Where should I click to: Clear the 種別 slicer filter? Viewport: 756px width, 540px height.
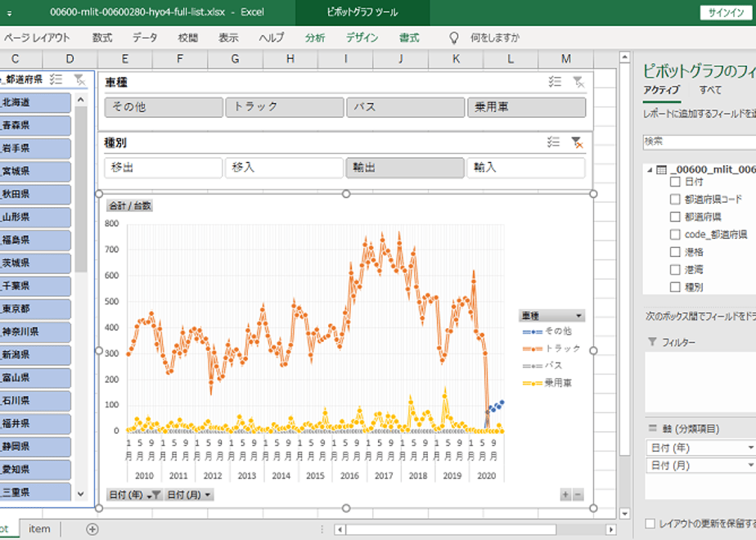tap(577, 142)
